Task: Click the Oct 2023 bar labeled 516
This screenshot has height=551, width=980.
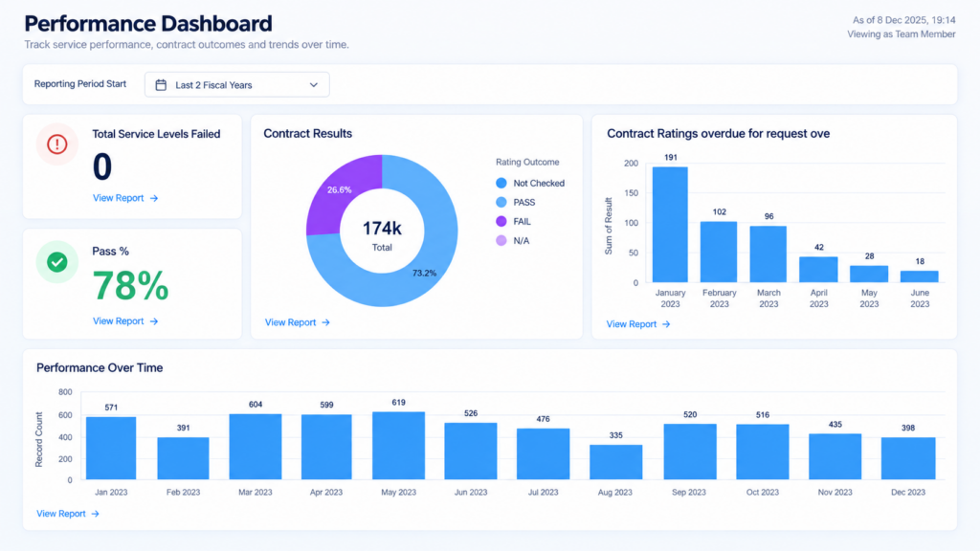Action: click(x=763, y=452)
